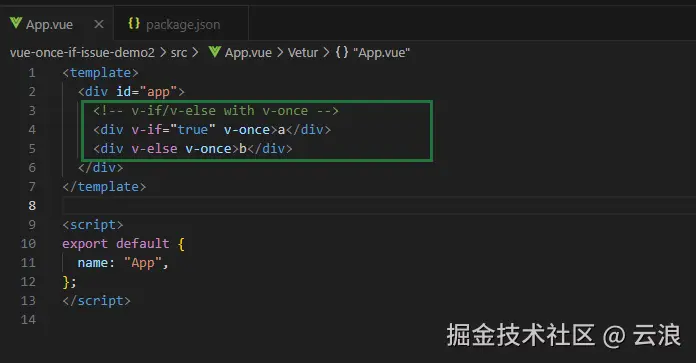Image resolution: width=696 pixels, height=363 pixels.
Task: Click the }; on line 12
Action: (69, 282)
